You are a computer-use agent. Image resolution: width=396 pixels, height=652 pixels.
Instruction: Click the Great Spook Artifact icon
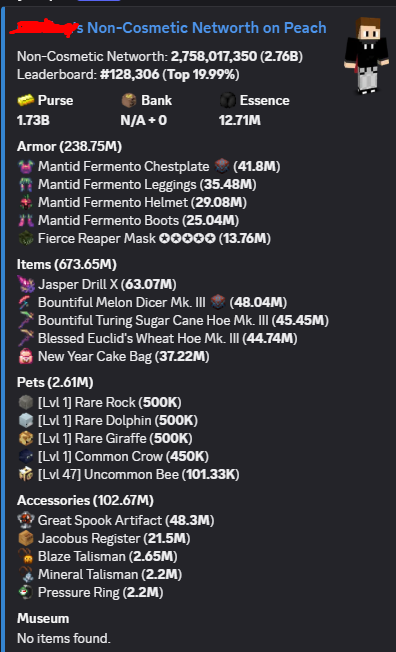pos(26,520)
